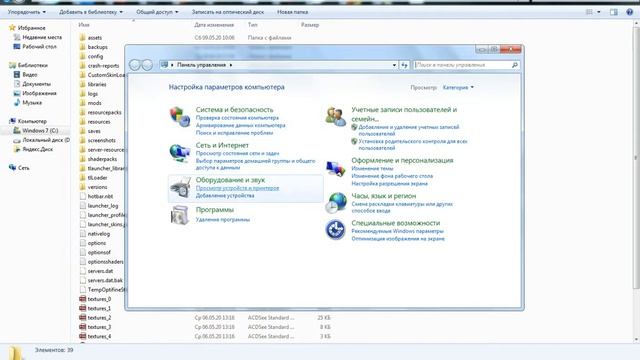Select the textures_0 image file icon

[x=82, y=299]
